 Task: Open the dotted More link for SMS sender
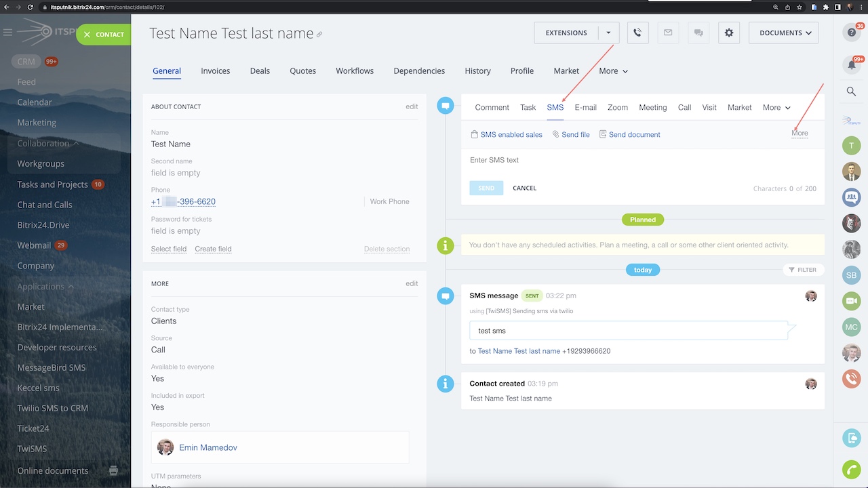[x=800, y=134]
